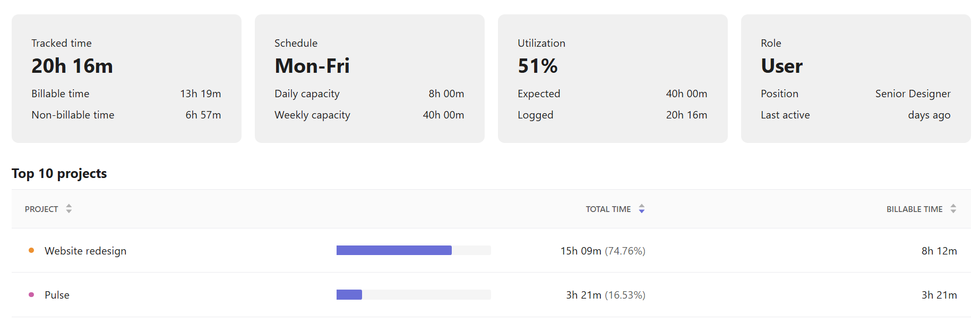Viewport: 980px width, 322px height.
Task: Open the Website redesign project
Action: click(85, 251)
